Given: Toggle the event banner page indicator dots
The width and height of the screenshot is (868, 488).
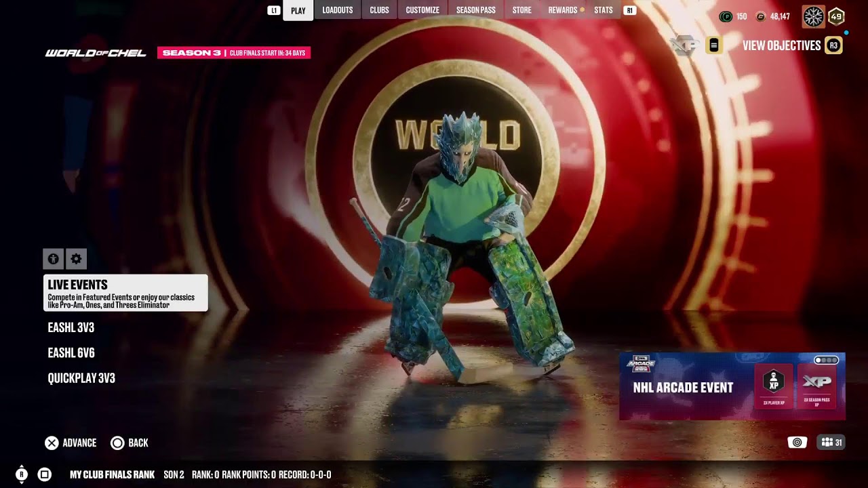Looking at the screenshot, I should coord(827,360).
